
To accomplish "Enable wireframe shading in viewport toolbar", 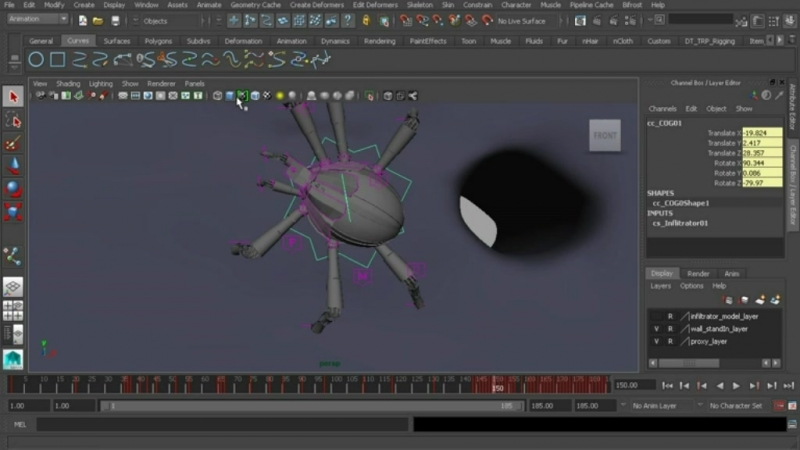I will [x=217, y=96].
